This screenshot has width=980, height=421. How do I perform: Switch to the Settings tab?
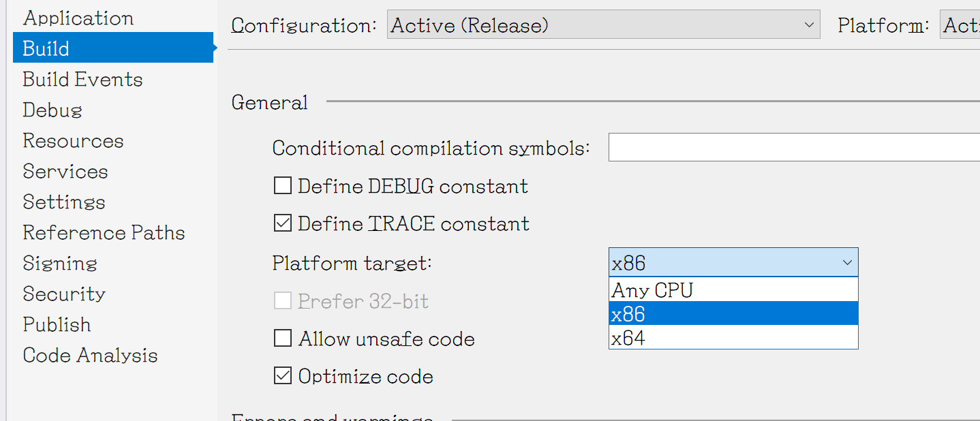(x=64, y=202)
